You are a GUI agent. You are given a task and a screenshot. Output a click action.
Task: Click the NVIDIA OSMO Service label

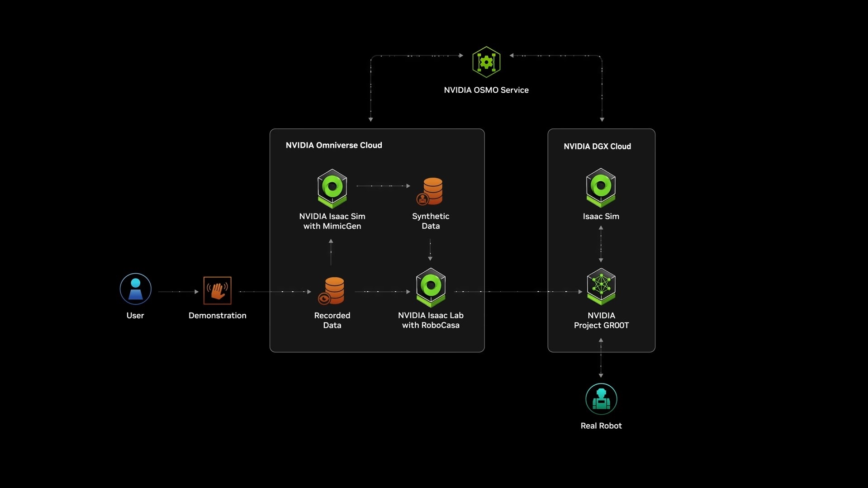(486, 90)
